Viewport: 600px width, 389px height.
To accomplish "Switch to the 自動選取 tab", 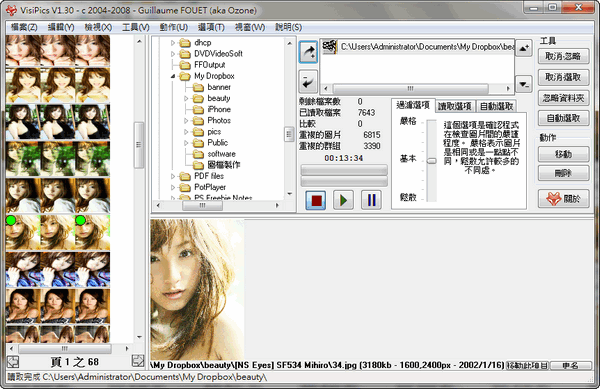I will (x=497, y=106).
